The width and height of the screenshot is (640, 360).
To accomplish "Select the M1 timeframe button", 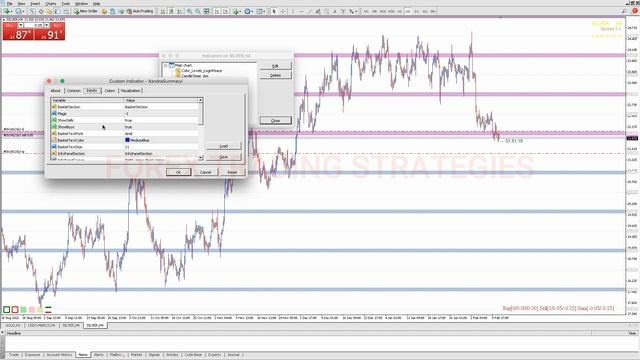I will coord(366,11).
